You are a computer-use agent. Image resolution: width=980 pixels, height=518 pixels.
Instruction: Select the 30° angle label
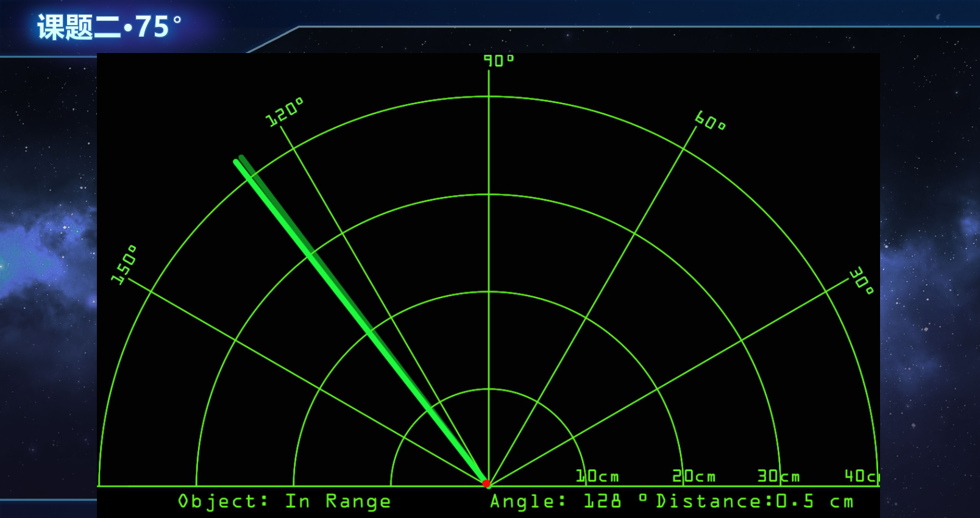(x=862, y=280)
